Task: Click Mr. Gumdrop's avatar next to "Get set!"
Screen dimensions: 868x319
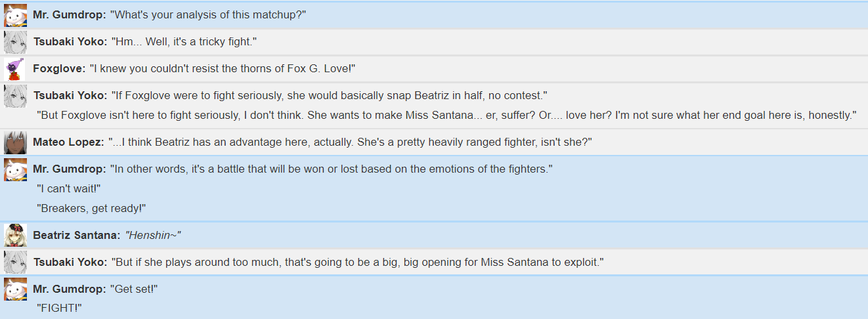Action: click(16, 289)
